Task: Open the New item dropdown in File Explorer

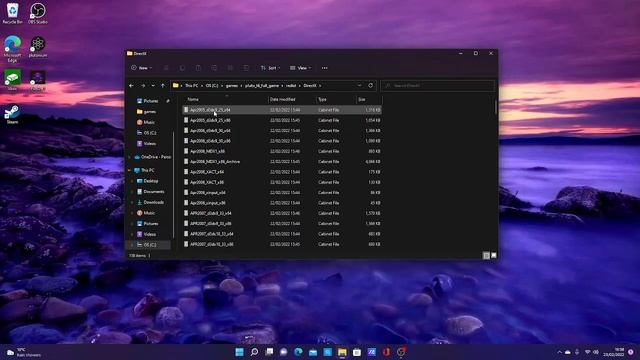Action: (x=141, y=68)
